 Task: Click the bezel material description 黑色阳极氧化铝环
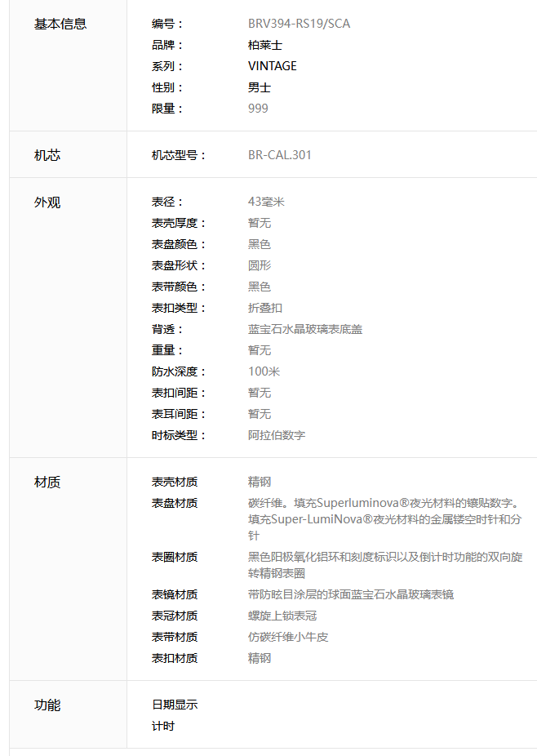[x=385, y=565]
